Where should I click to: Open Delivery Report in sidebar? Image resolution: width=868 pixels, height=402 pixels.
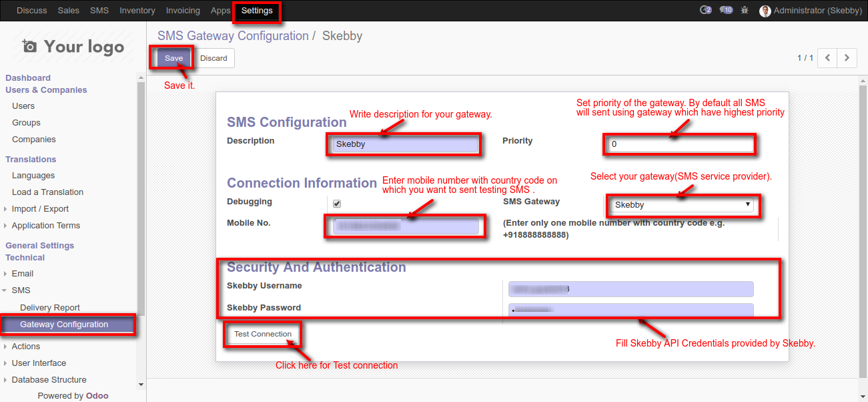(x=50, y=308)
